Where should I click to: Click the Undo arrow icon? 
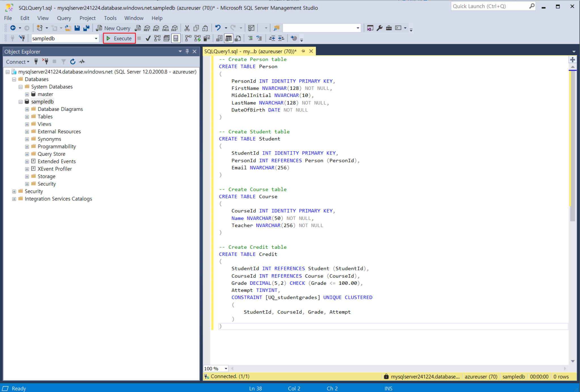218,28
